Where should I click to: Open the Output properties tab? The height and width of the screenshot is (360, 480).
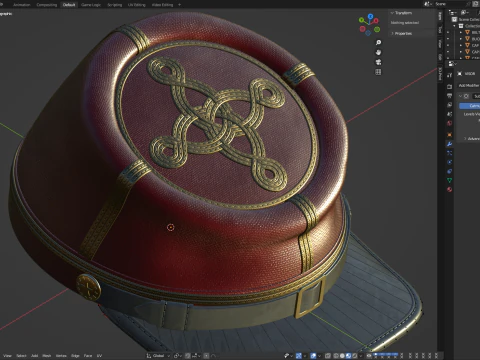coord(449,96)
